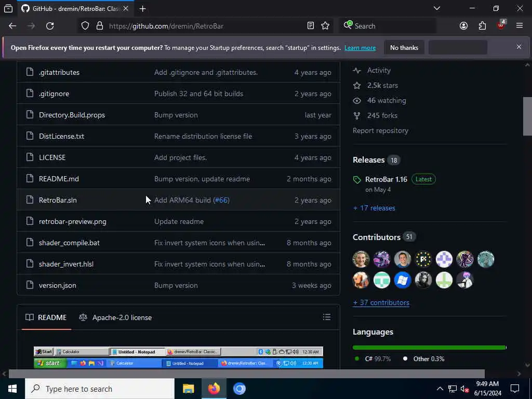
Task: Click the blue Windows logo contributor avatar
Action: [403, 280]
